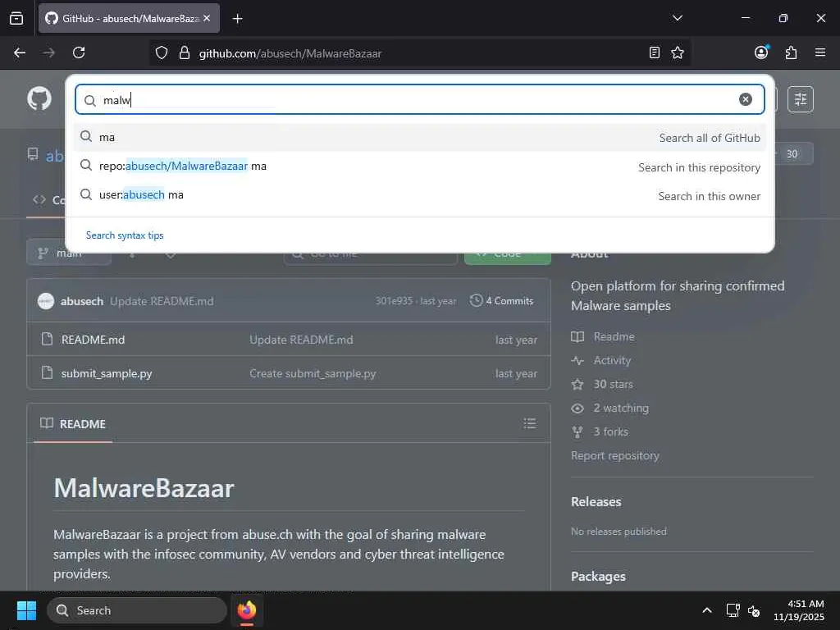The image size is (840, 630).
Task: Click the network status tray icon
Action: tap(733, 610)
